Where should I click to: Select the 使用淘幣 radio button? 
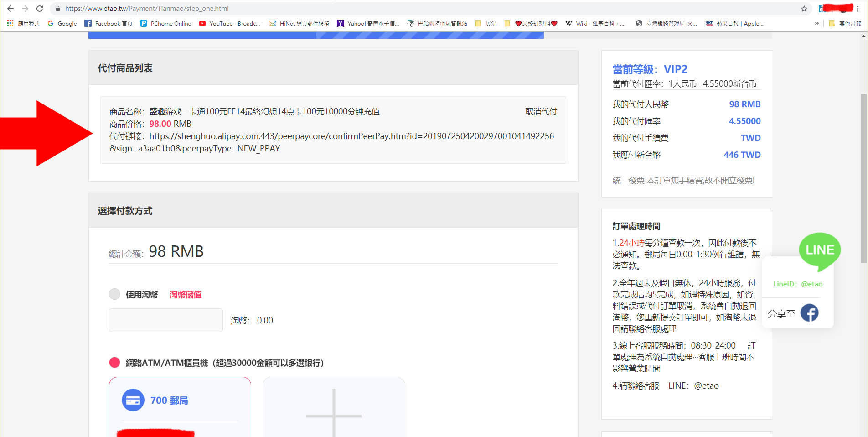coord(114,294)
